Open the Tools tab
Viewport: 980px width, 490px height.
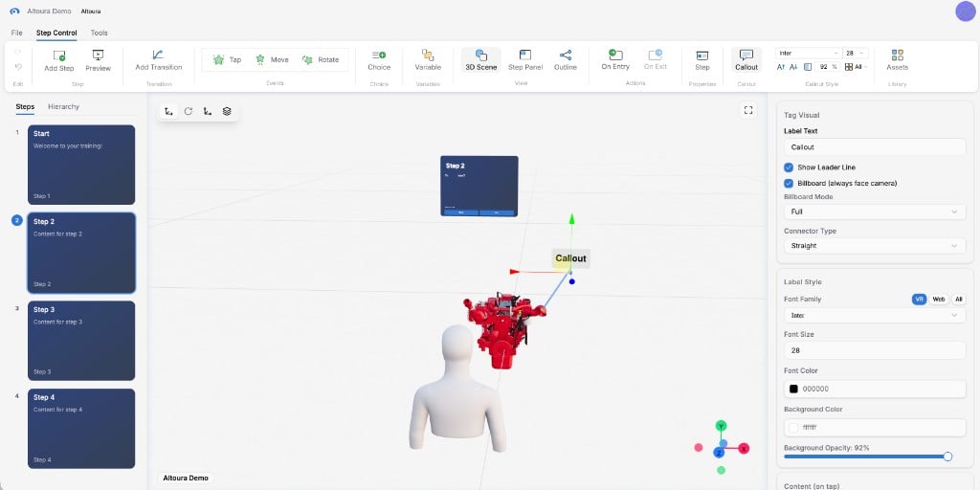(99, 33)
